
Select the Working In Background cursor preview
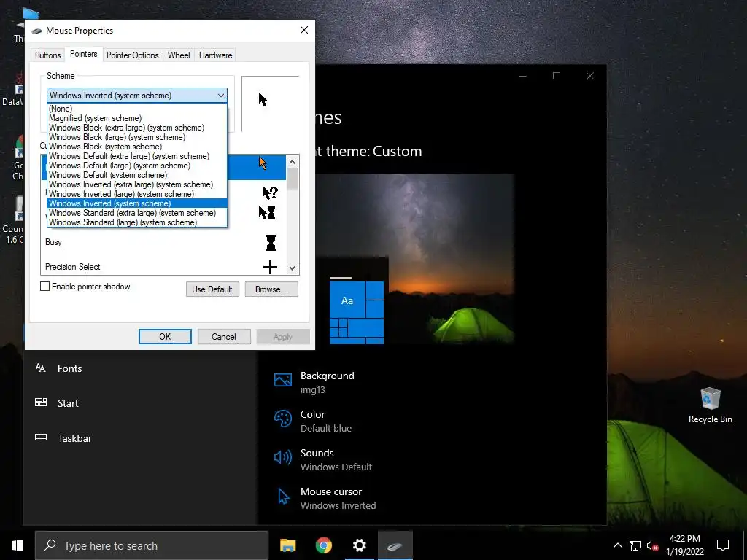click(267, 212)
